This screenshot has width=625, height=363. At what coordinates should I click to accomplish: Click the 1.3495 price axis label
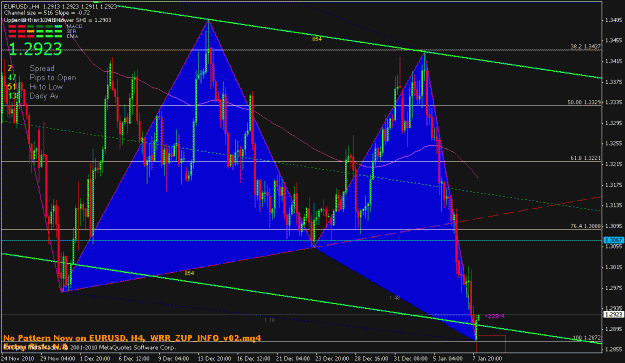tap(614, 20)
